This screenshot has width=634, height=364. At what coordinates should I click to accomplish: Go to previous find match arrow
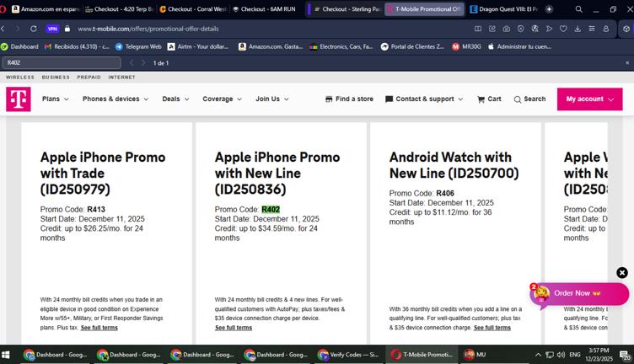tap(132, 63)
